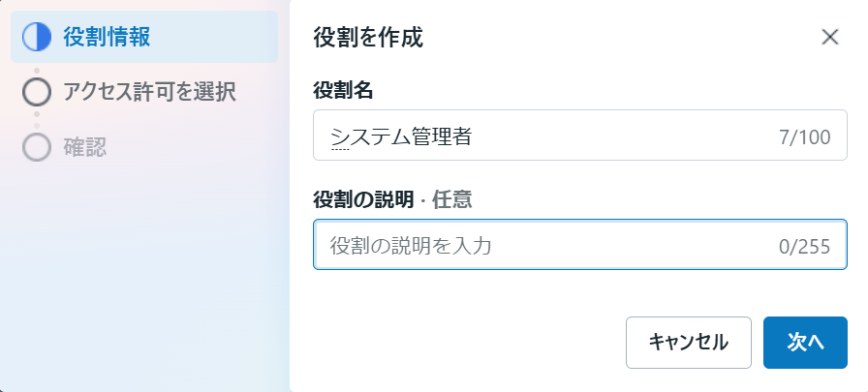Screen dimensions: 868x392
Task: Select the 役割情報 step label
Action: click(107, 38)
